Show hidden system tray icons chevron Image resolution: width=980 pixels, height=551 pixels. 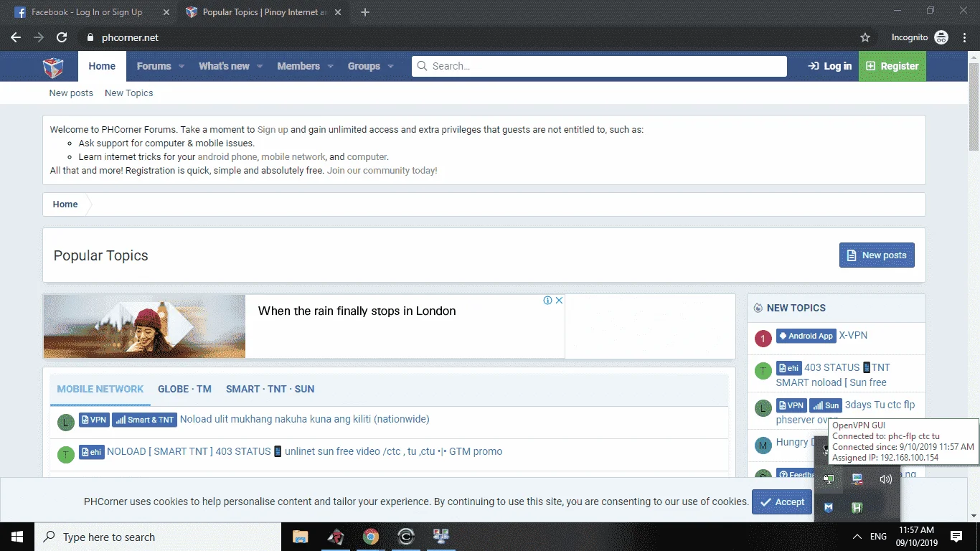click(x=857, y=537)
